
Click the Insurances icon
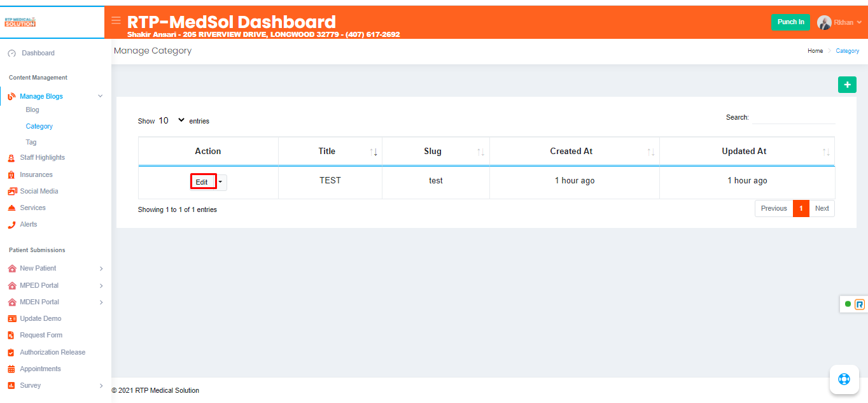point(11,175)
